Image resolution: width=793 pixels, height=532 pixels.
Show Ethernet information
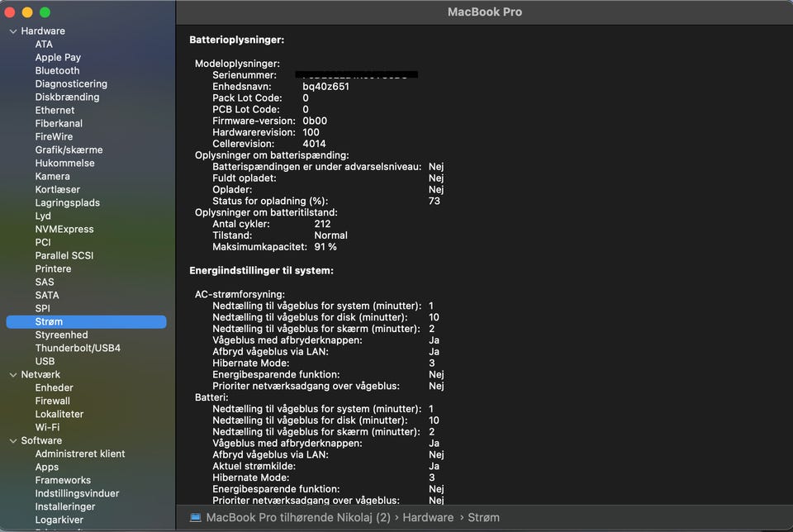(x=55, y=110)
